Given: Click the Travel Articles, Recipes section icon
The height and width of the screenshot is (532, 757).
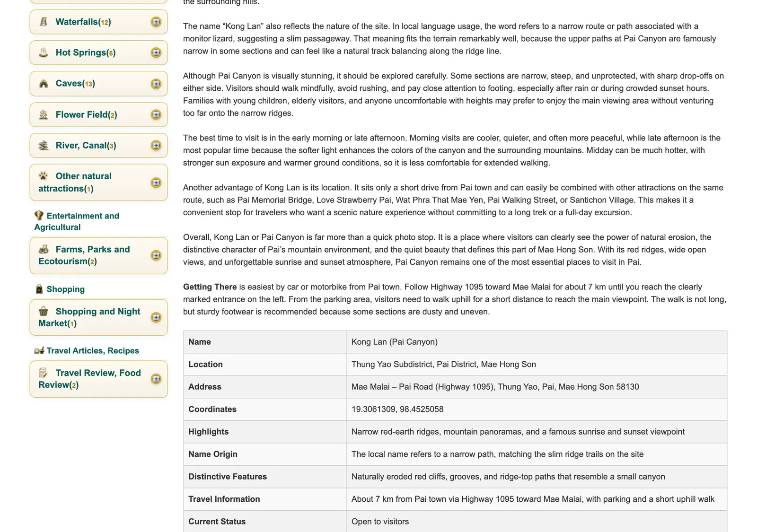Looking at the screenshot, I should click(x=39, y=350).
